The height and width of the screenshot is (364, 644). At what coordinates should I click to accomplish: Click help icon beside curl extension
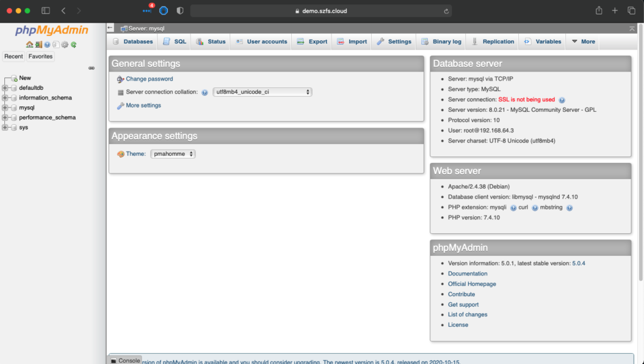tap(535, 208)
